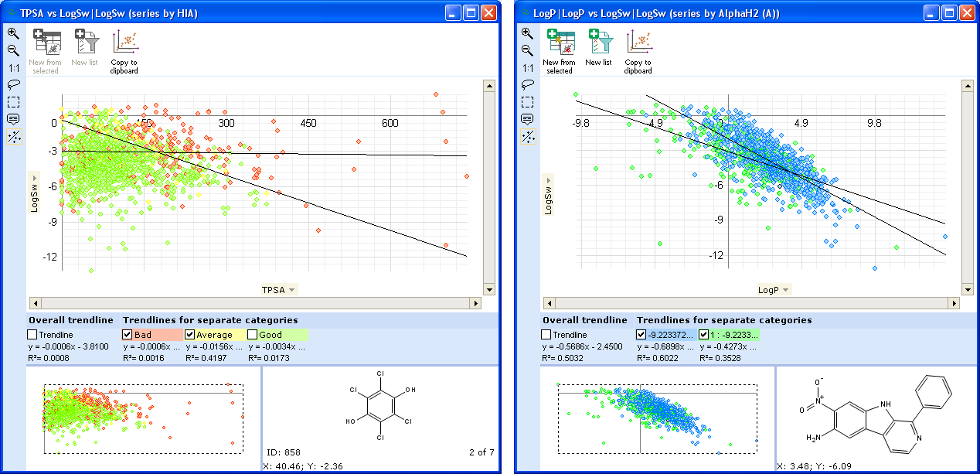
Task: Select lasso tool in TPSA window
Action: coord(13,84)
